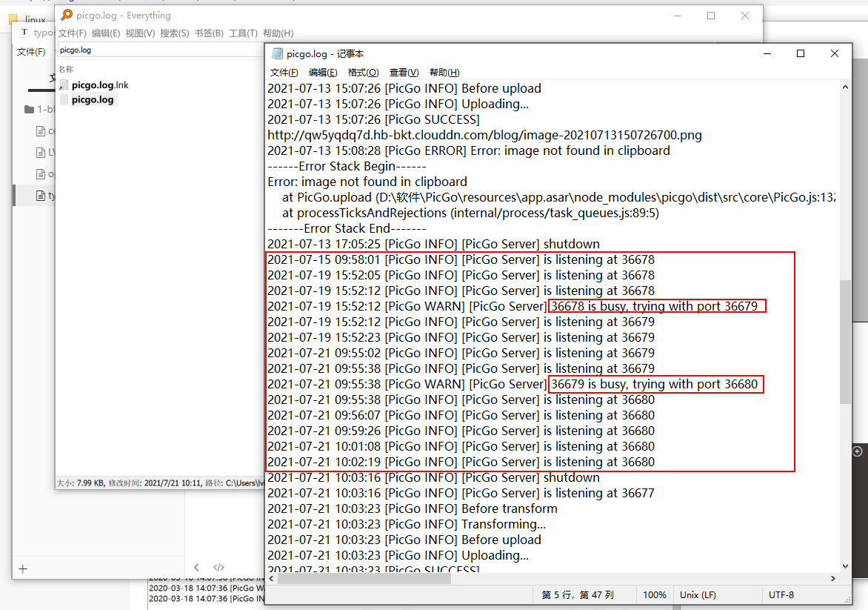Viewport: 868px width, 610px height.
Task: Open the 工具(T) menu in Everything
Action: [243, 33]
